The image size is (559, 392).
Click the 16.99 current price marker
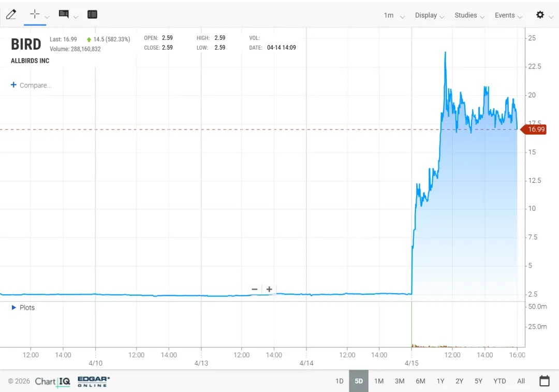point(534,129)
